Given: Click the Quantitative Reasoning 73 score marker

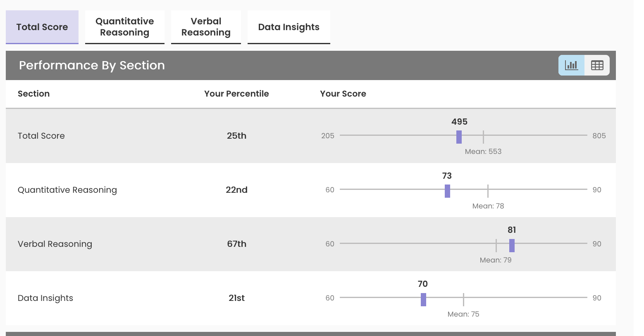Looking at the screenshot, I should 447,191.
